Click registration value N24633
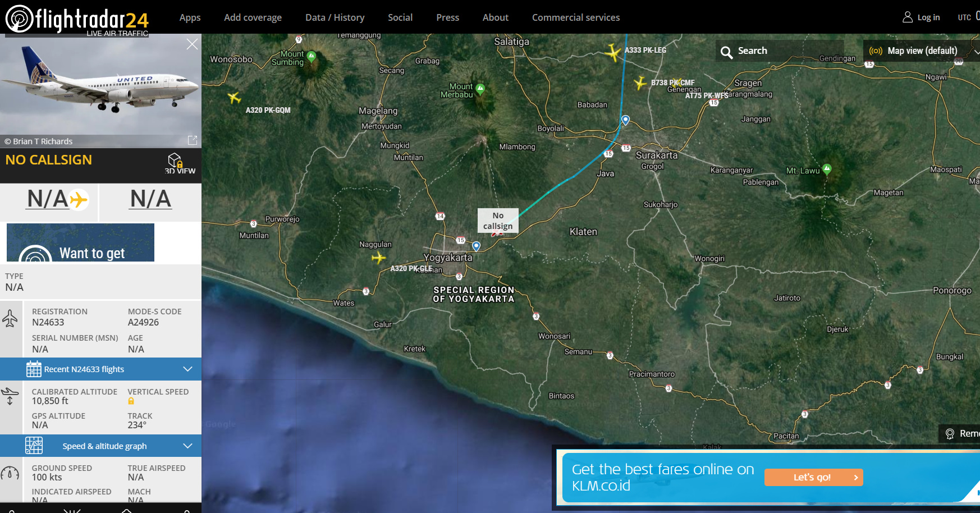 [48, 322]
